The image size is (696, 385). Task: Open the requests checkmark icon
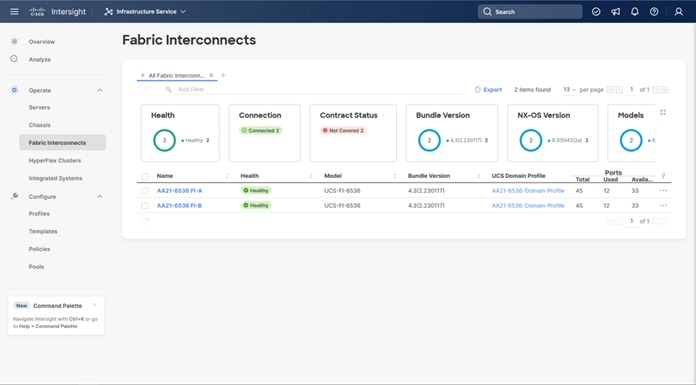pyautogui.click(x=596, y=12)
